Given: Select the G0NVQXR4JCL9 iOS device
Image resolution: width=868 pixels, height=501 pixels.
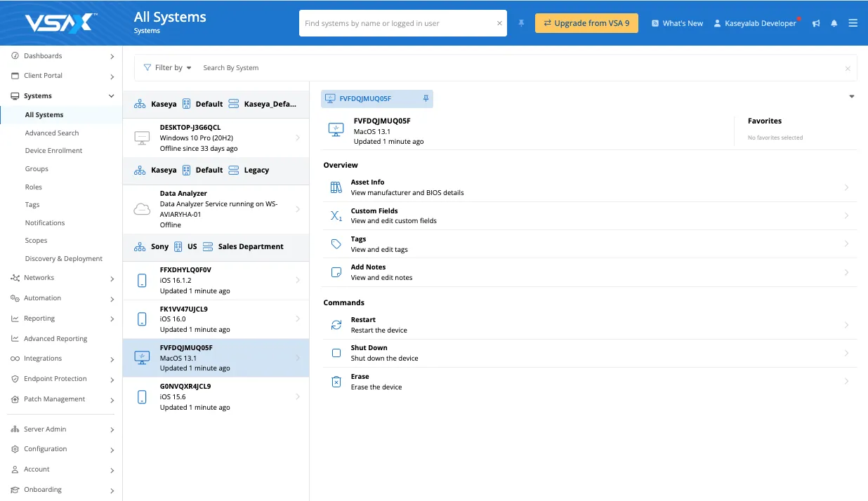Looking at the screenshot, I should point(216,396).
